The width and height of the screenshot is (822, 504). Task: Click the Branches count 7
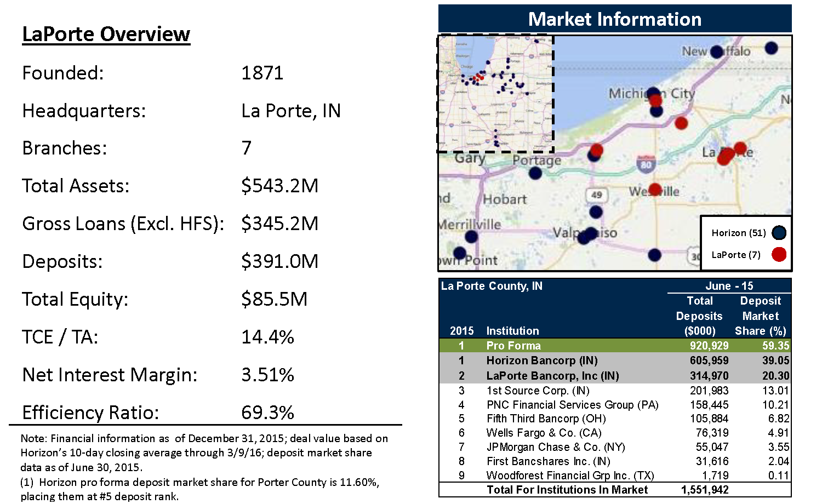point(247,148)
